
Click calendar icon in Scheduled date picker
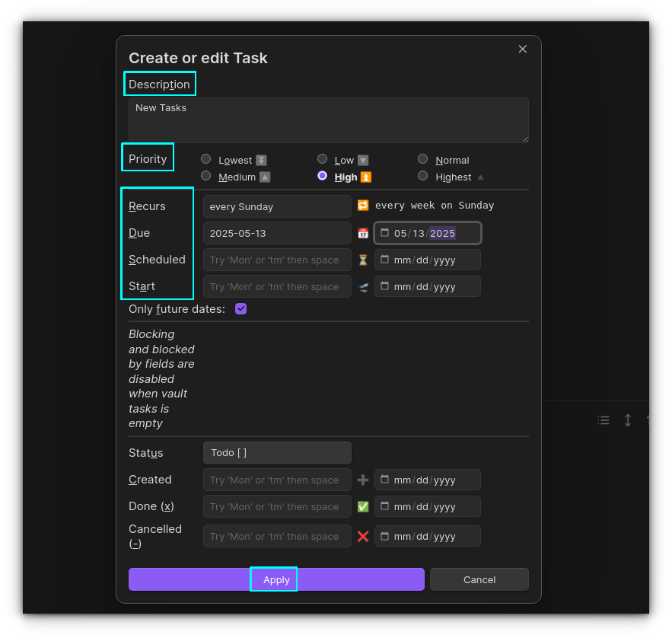(385, 260)
